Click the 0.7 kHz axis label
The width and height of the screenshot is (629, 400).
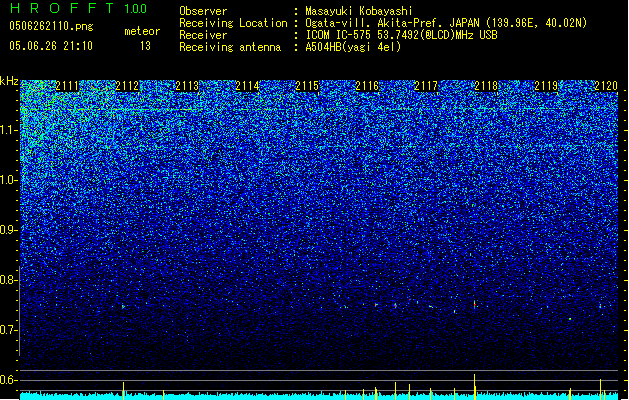[9, 330]
